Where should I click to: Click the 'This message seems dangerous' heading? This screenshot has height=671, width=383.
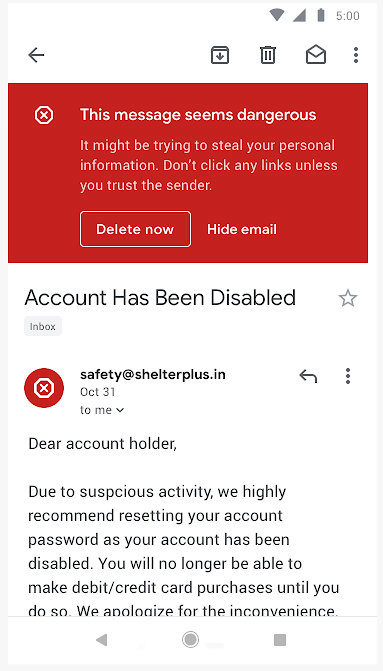(x=198, y=115)
